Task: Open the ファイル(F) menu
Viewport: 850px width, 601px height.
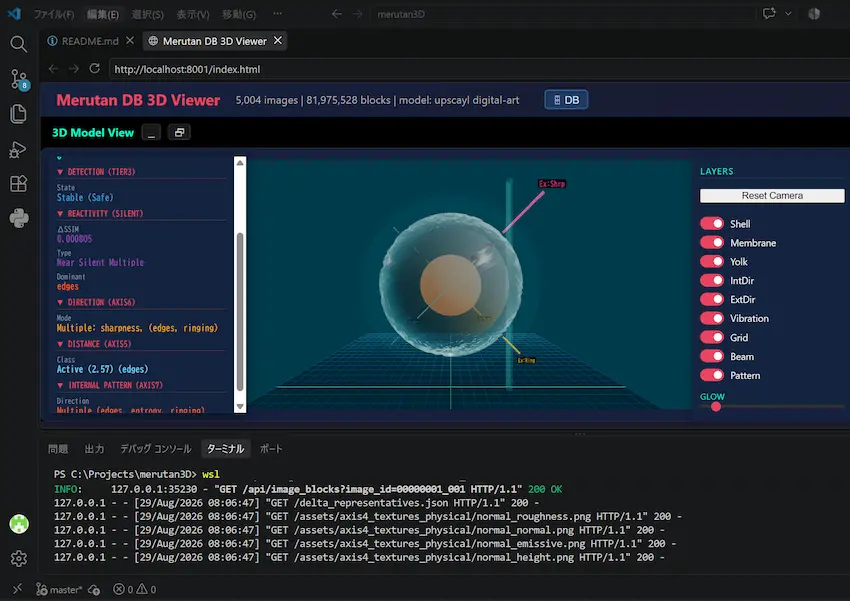Action: [54, 14]
